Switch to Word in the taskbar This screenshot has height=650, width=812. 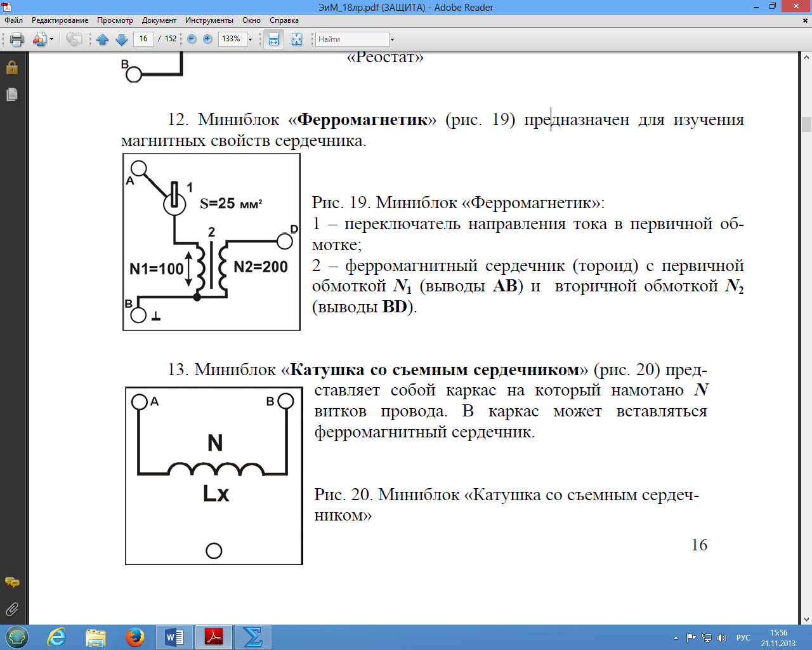point(174,637)
